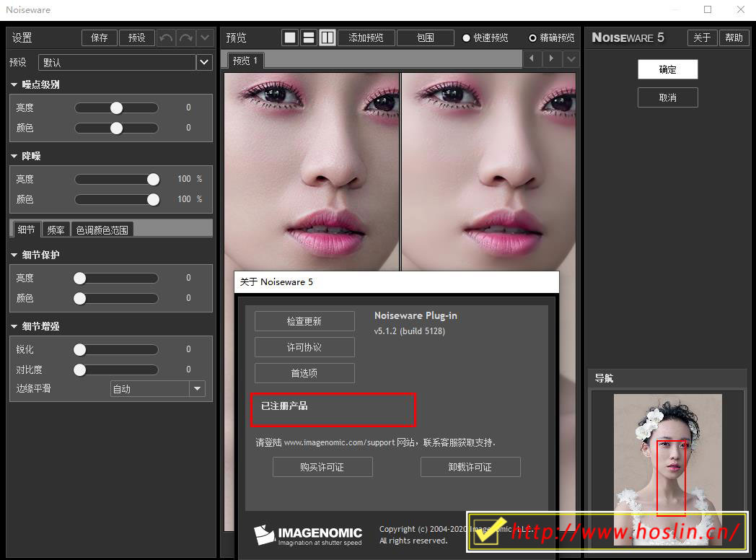Click the 已注册产品 text
756x560 pixels.
[284, 406]
